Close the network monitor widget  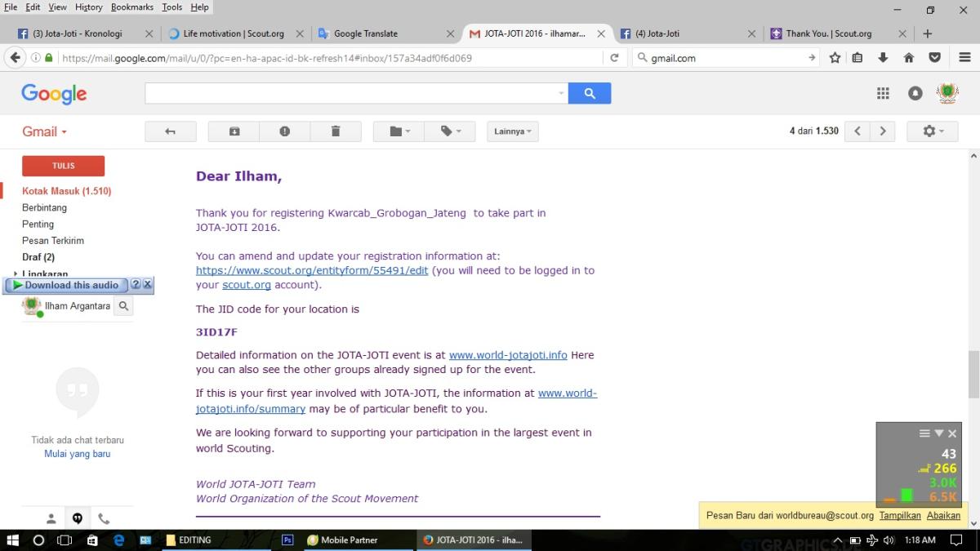point(952,433)
